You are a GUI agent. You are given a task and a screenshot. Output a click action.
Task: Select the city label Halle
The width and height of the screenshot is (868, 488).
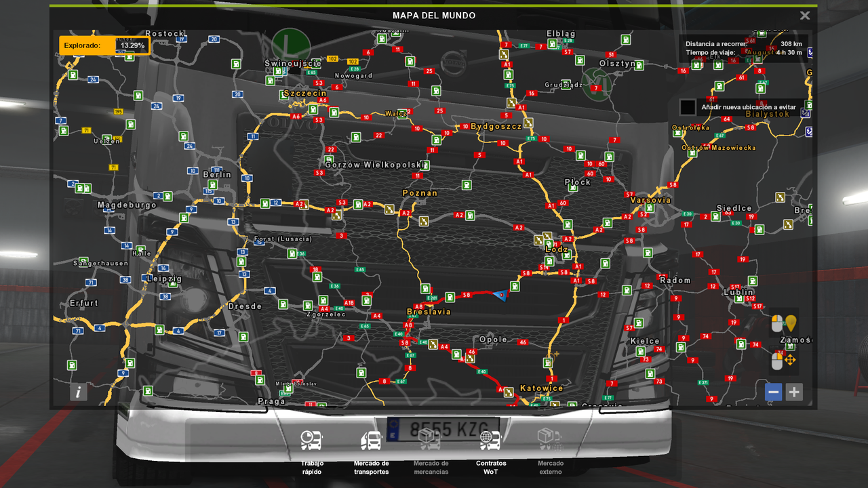[x=143, y=253]
